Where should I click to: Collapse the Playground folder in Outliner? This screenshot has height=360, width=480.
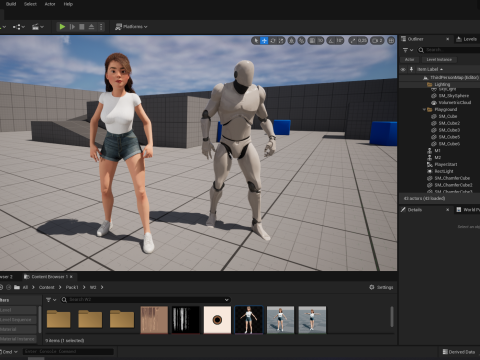424,109
